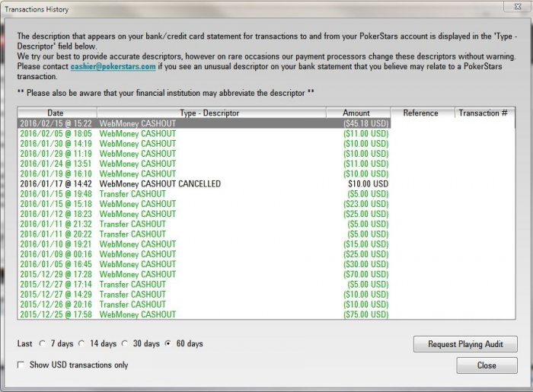Click the ($70.00 USD) amount cell
Screen dimensions: 533x392
pyautogui.click(x=365, y=274)
